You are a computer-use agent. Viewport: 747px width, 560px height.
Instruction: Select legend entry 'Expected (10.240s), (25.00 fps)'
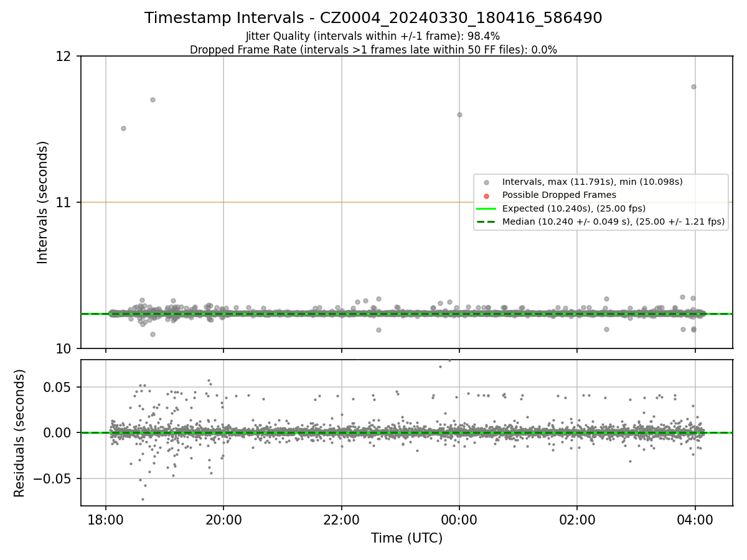pyautogui.click(x=574, y=208)
